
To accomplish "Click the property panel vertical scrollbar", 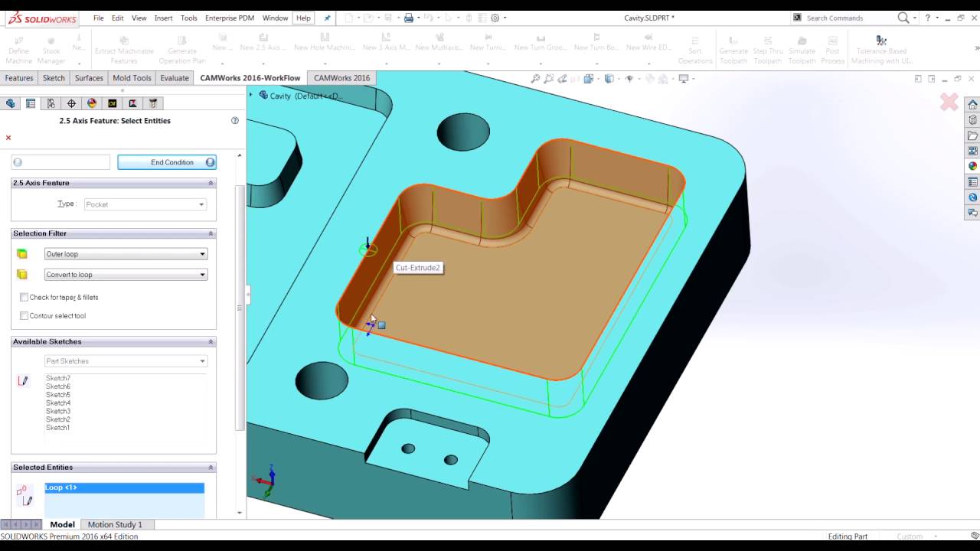I will (240, 306).
